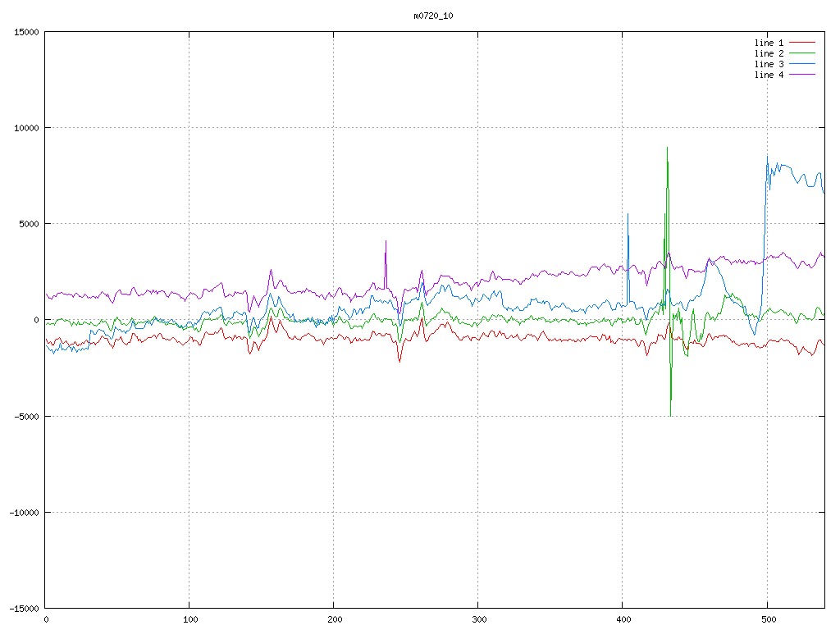Select the 'line 2' legend label
This screenshot has height=630, width=840.
pos(769,53)
